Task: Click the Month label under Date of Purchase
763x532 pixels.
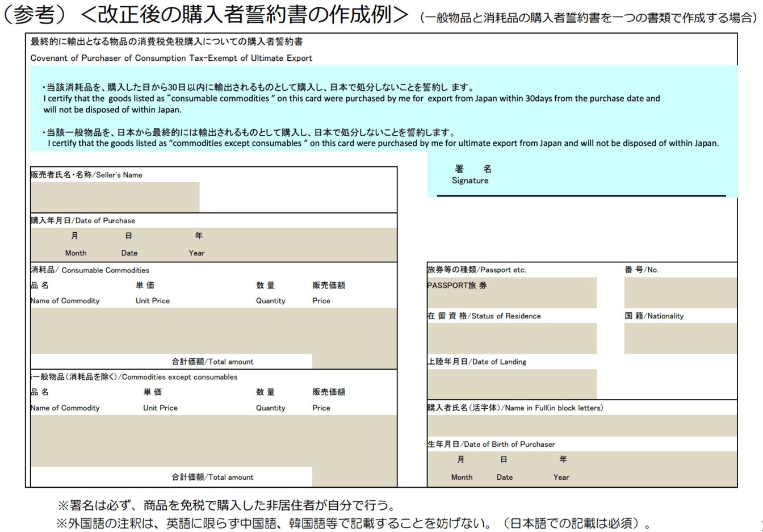Action: tap(76, 253)
